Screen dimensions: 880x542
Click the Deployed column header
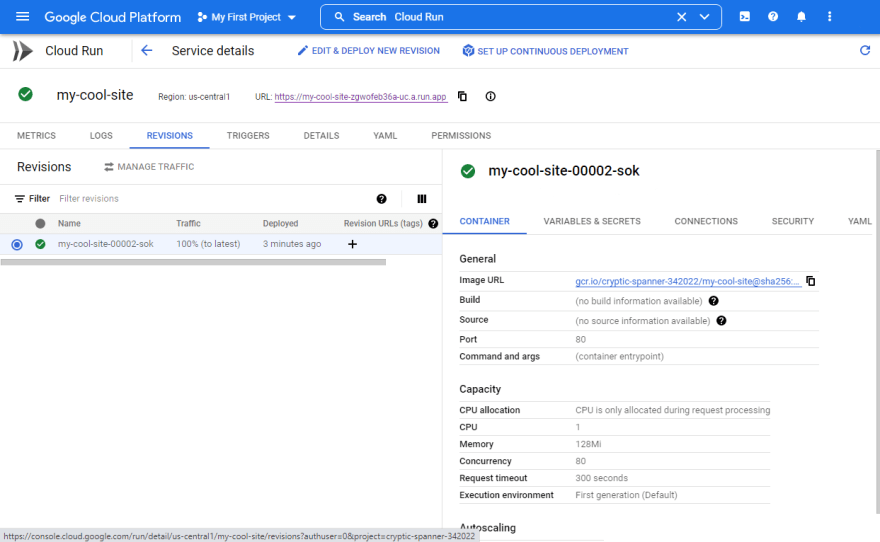click(x=281, y=223)
